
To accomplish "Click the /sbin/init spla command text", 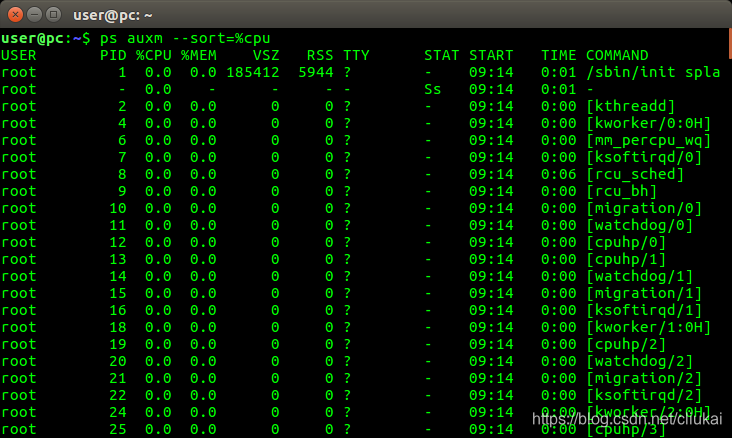I will coord(653,72).
